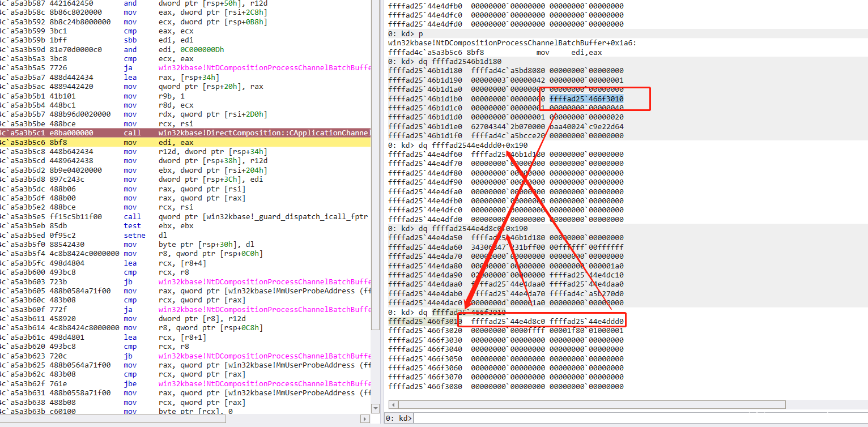868x427 pixels.
Task: Click the disassembly pane scroll-down arrow
Action: pos(375,408)
